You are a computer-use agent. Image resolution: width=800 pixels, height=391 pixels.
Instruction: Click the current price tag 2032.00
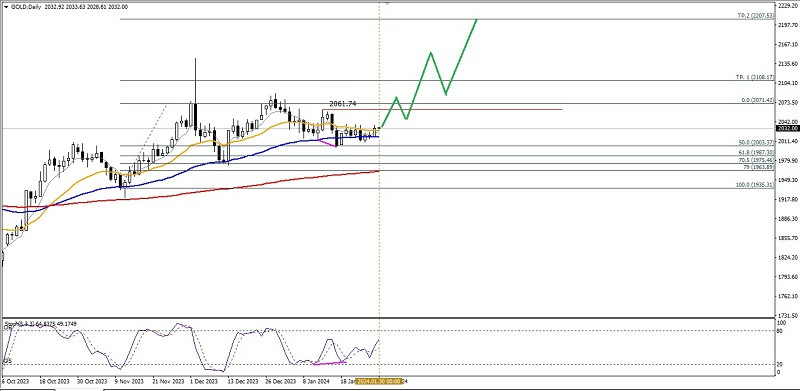[x=787, y=129]
